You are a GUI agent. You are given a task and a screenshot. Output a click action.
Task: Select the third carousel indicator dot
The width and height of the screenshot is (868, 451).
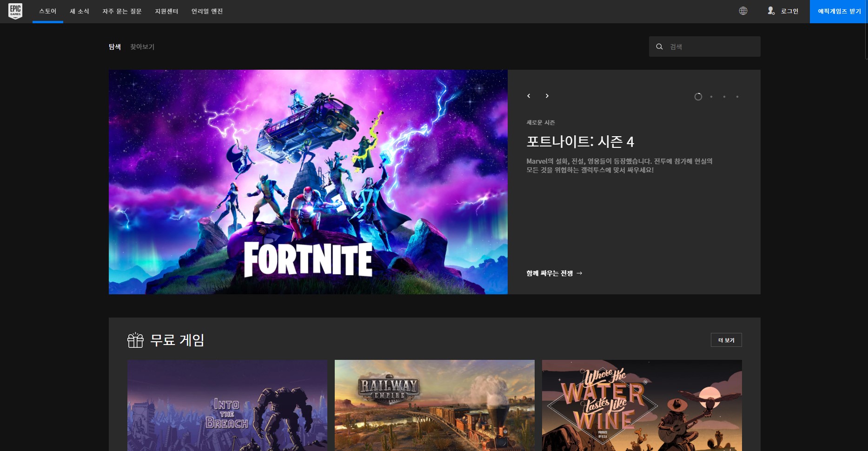coord(724,97)
